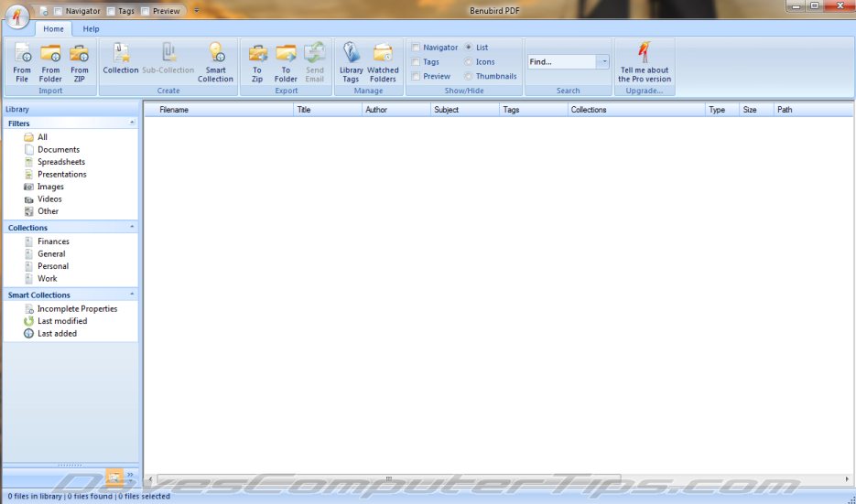This screenshot has width=856, height=504.
Task: Click the Other filter icon
Action: (x=29, y=211)
